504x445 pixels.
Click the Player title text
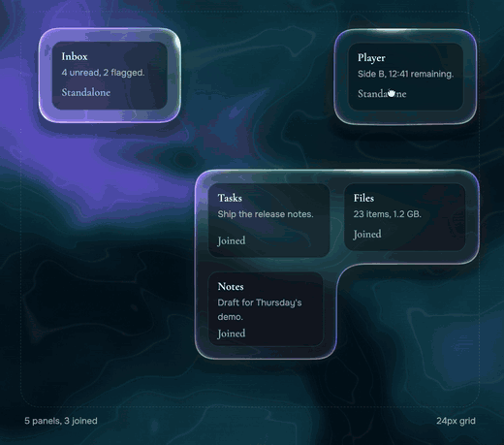tap(371, 58)
